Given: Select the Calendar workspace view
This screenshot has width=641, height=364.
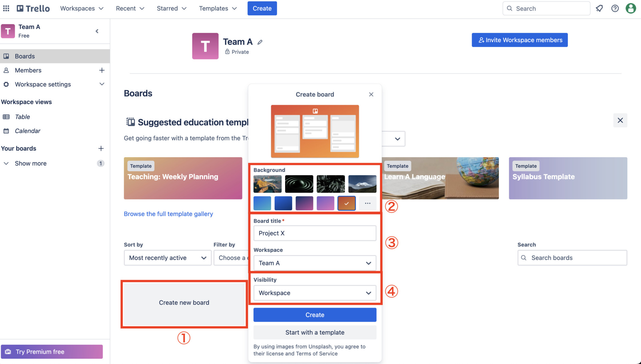Looking at the screenshot, I should coord(27,131).
